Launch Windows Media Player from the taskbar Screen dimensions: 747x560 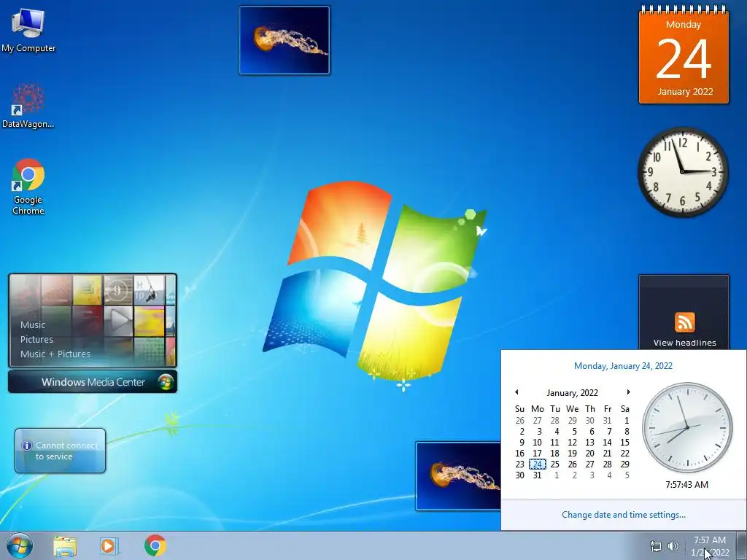[x=109, y=545]
